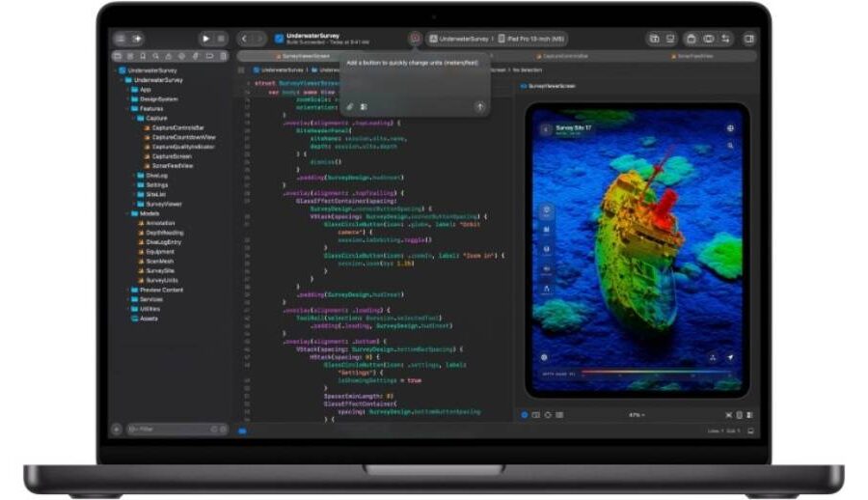Open the 47% preview zoom menu
This screenshot has height=500, width=868.
pyautogui.click(x=637, y=415)
